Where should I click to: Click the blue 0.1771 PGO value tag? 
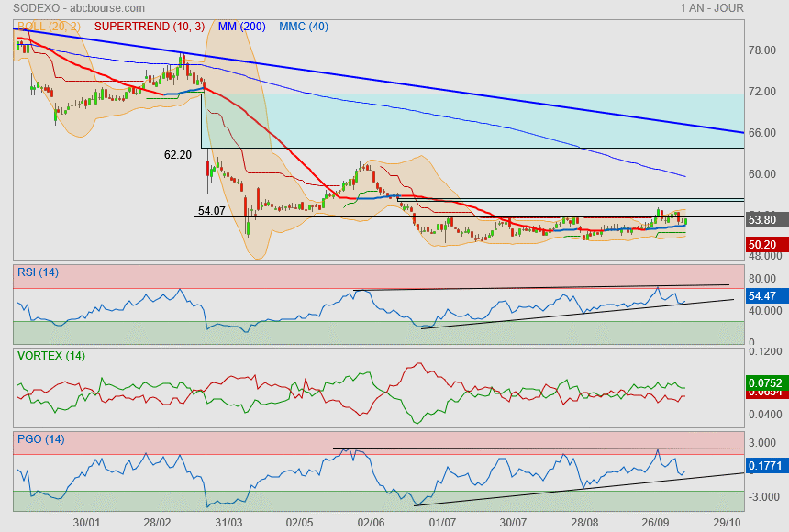(x=764, y=467)
